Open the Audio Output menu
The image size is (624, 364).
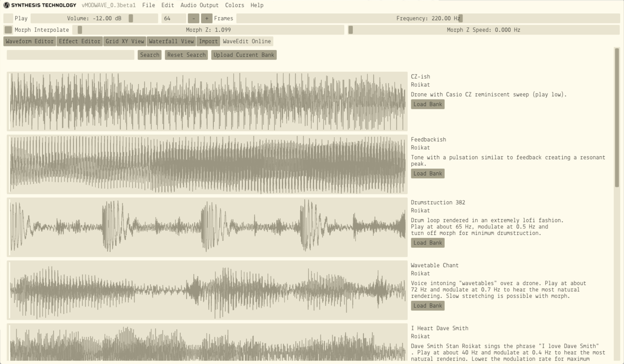199,5
